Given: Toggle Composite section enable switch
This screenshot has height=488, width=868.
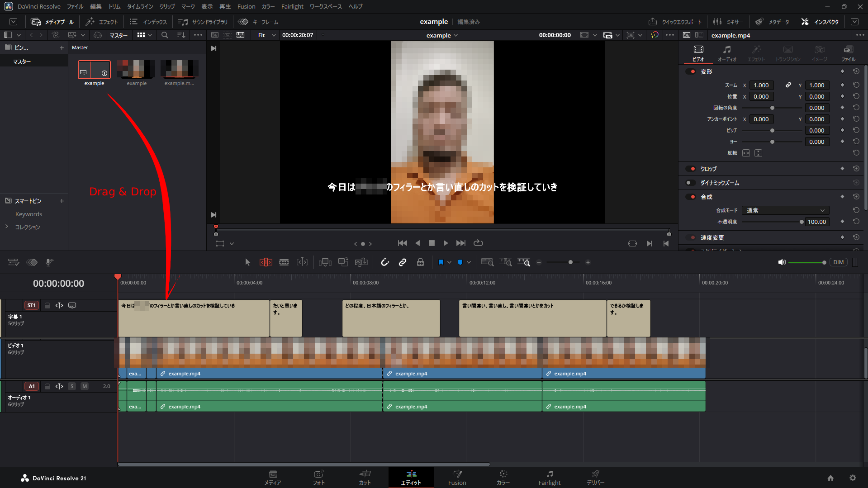Looking at the screenshot, I should click(x=690, y=197).
